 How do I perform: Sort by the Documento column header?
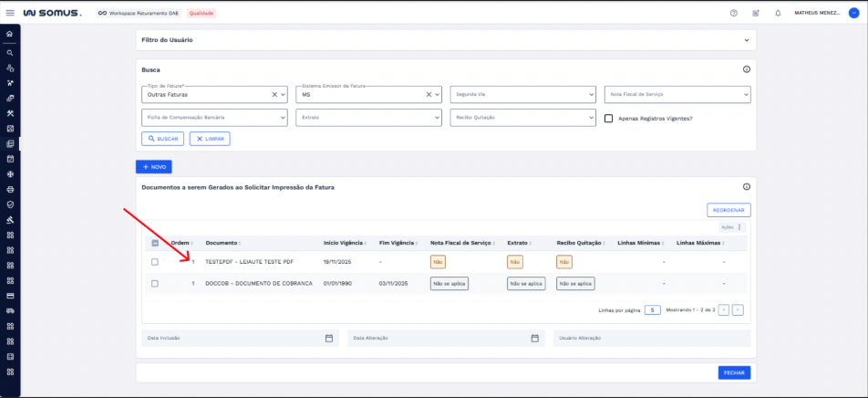222,243
